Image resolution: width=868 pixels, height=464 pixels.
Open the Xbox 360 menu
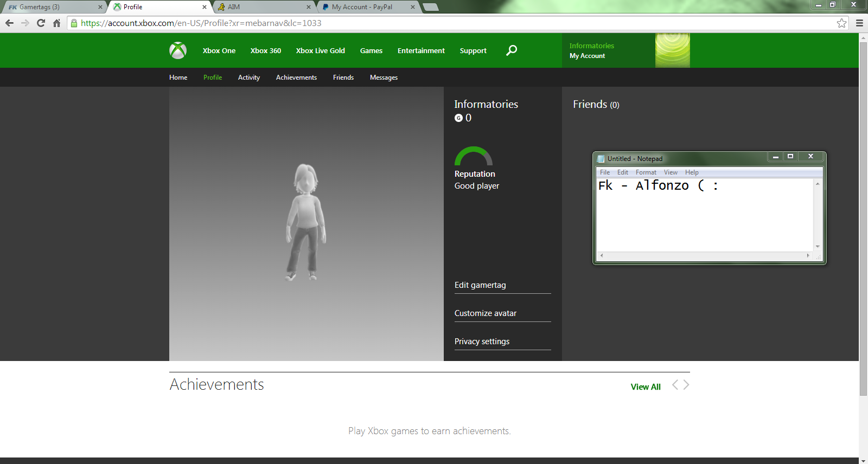[266, 50]
